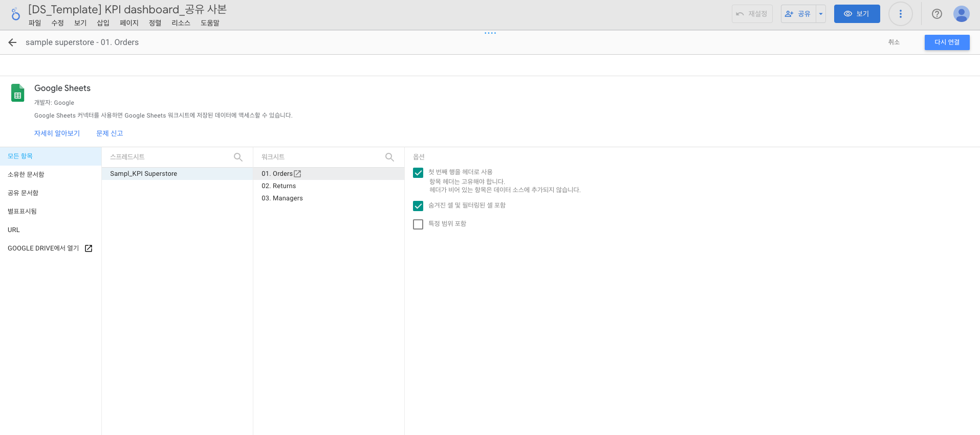Viewport: 980px width, 435px height.
Task: Search worksheets with the magnifier icon
Action: click(389, 157)
